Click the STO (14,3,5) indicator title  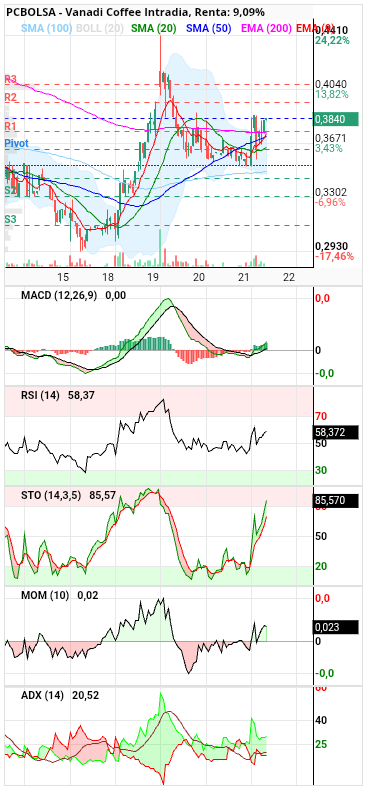(52, 495)
